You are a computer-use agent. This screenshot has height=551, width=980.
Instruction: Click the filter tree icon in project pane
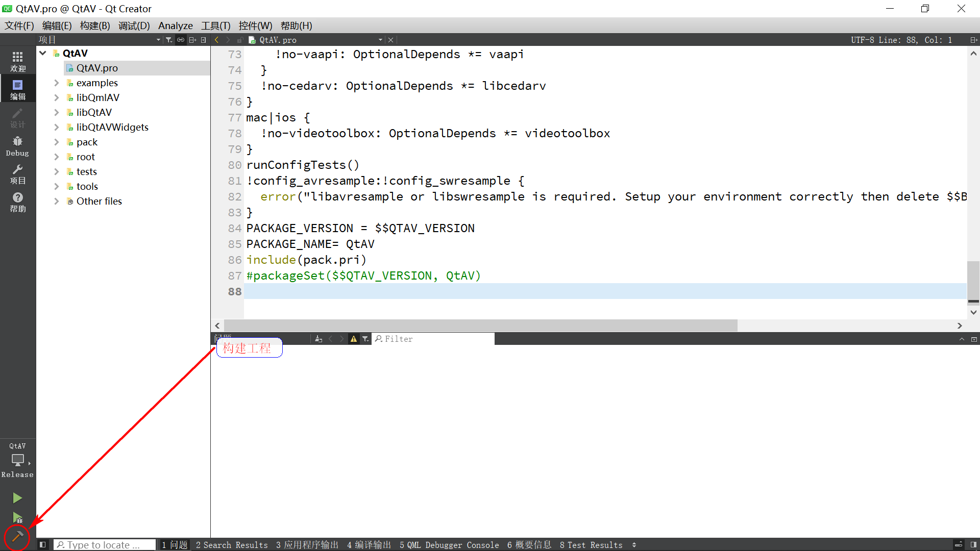(169, 40)
